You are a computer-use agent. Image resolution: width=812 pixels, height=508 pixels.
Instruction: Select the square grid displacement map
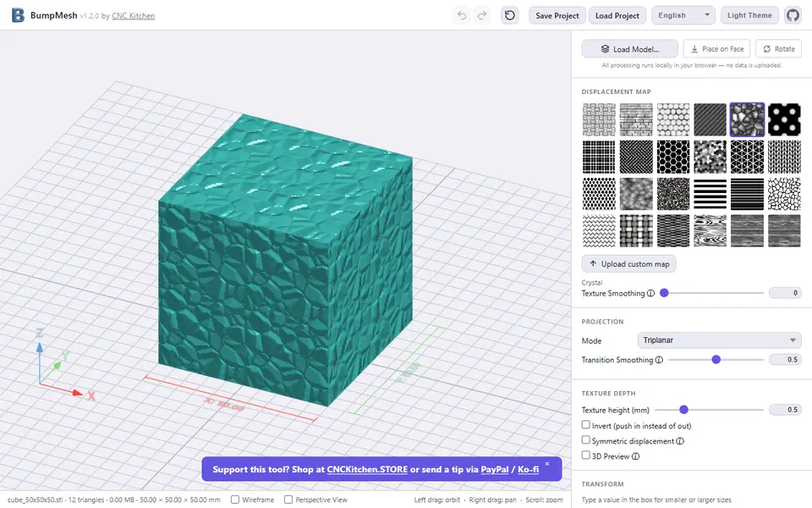pos(599,157)
